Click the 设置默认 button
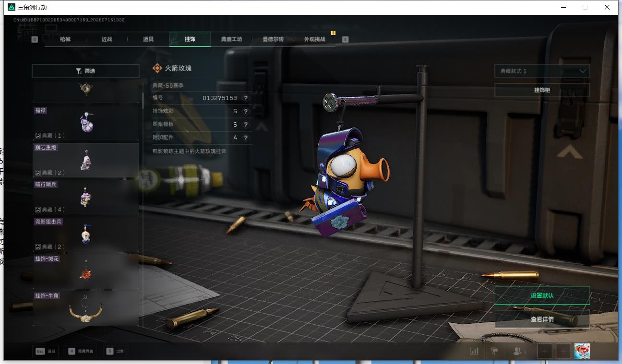This screenshot has width=622, height=364. point(542,295)
